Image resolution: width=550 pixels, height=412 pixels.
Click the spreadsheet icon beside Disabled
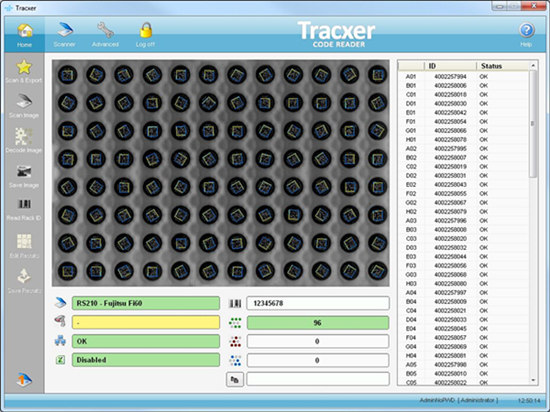60,359
